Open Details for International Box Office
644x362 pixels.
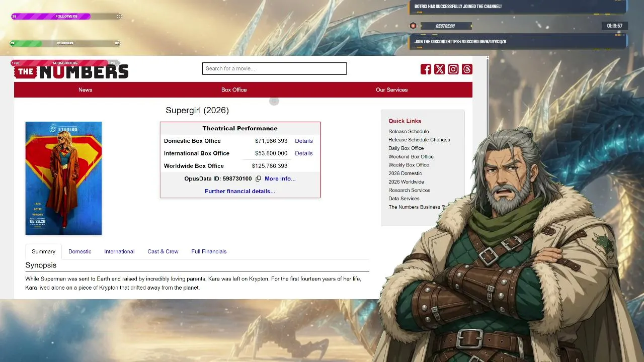[304, 153]
